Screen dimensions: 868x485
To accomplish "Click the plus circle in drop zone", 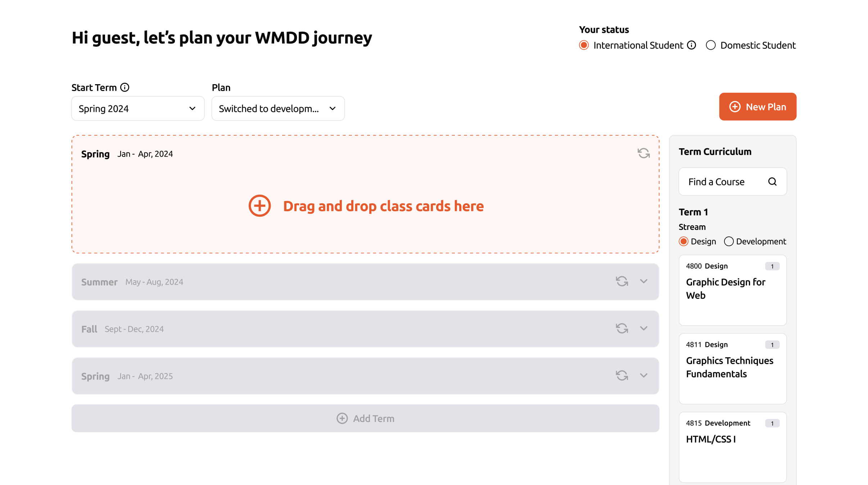I will click(259, 206).
